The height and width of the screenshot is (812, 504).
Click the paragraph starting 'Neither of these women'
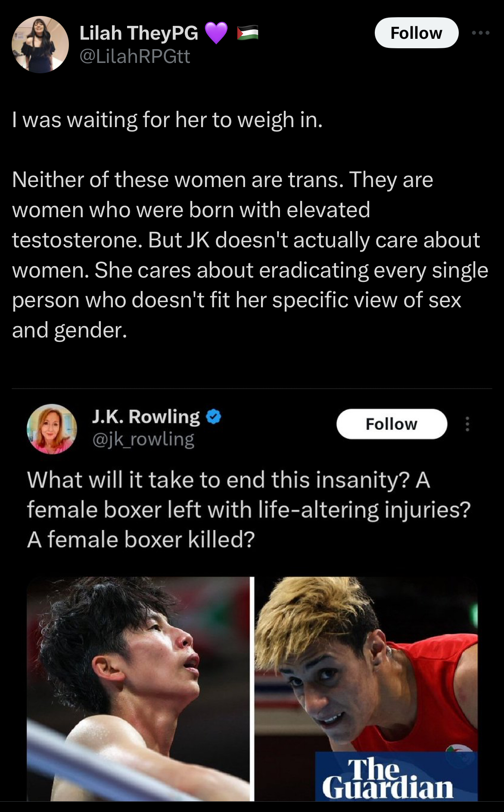click(250, 255)
